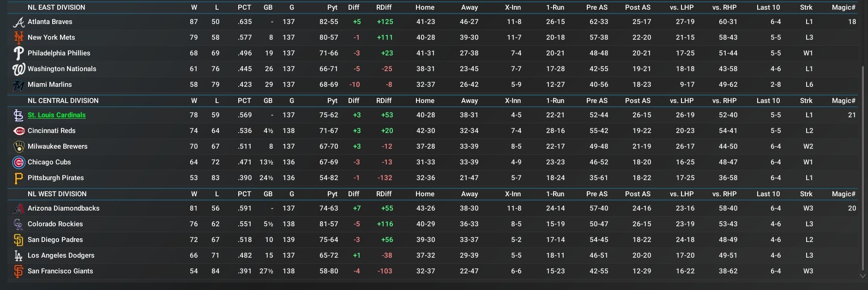Sort NL East by RDiff header
The width and height of the screenshot is (868, 290).
384,7
